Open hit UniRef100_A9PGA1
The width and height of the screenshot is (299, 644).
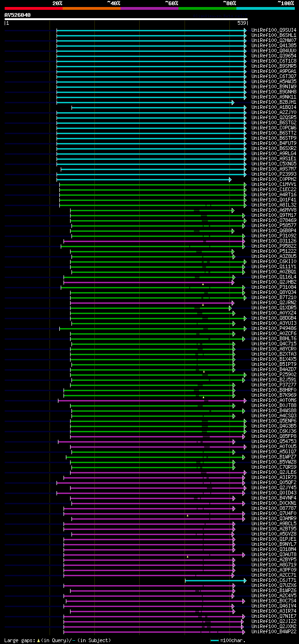pyautogui.click(x=274, y=71)
